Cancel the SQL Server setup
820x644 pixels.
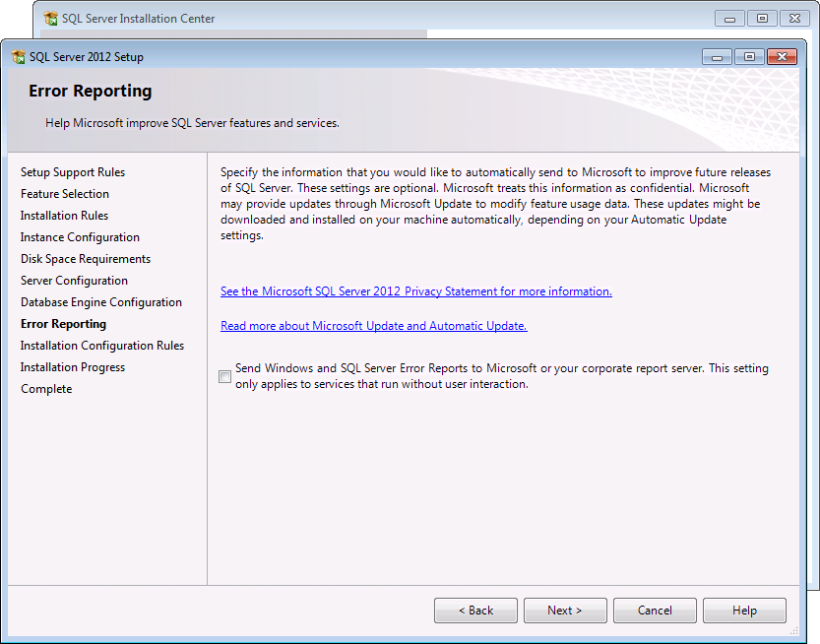click(655, 611)
